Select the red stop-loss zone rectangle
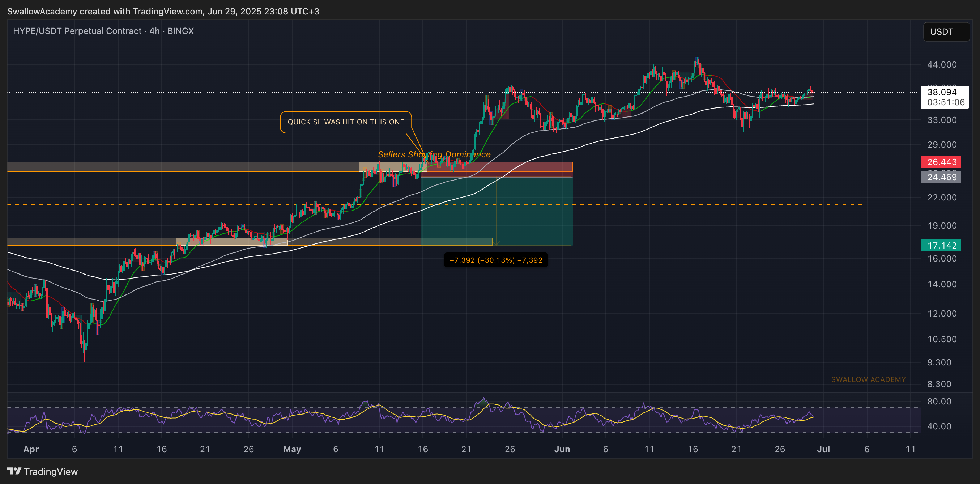 click(x=497, y=170)
